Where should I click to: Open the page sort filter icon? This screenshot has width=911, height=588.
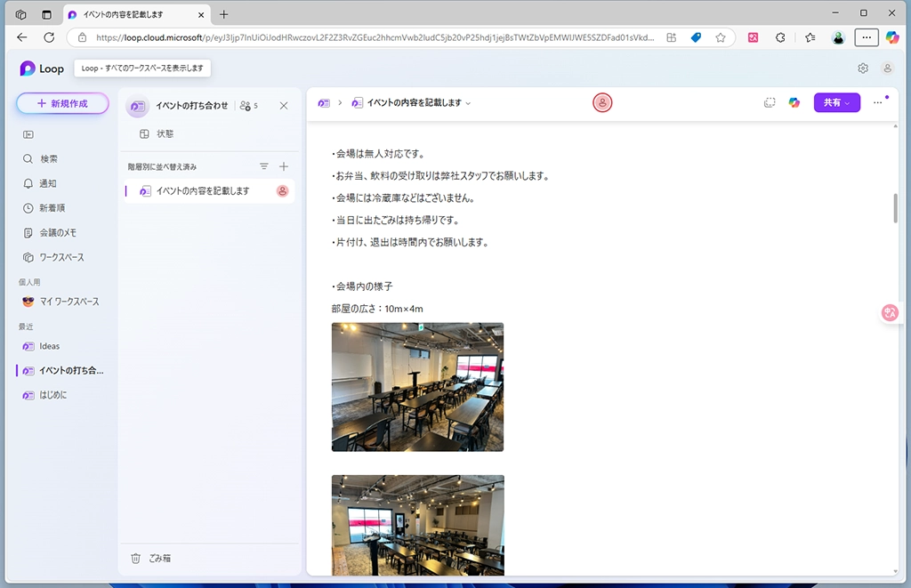click(x=263, y=166)
